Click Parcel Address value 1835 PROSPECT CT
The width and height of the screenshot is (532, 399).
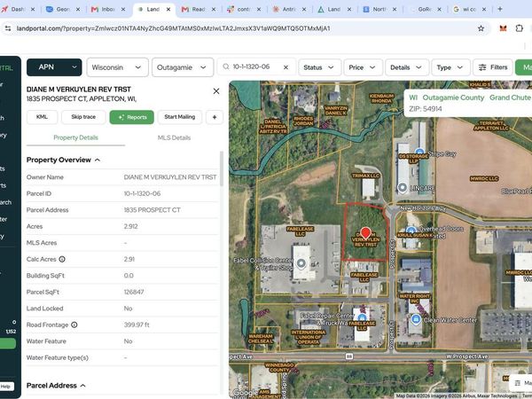[152, 210]
